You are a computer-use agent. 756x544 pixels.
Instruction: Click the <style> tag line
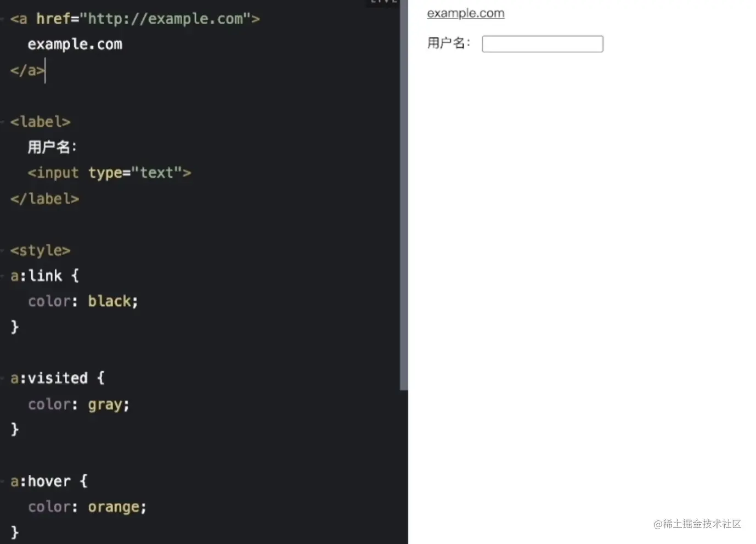(x=40, y=250)
